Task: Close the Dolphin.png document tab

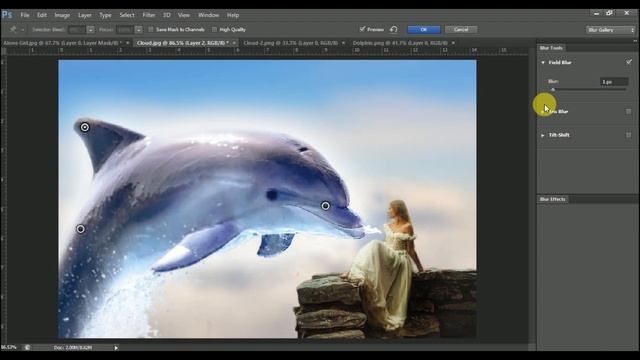Action: pyautogui.click(x=453, y=43)
